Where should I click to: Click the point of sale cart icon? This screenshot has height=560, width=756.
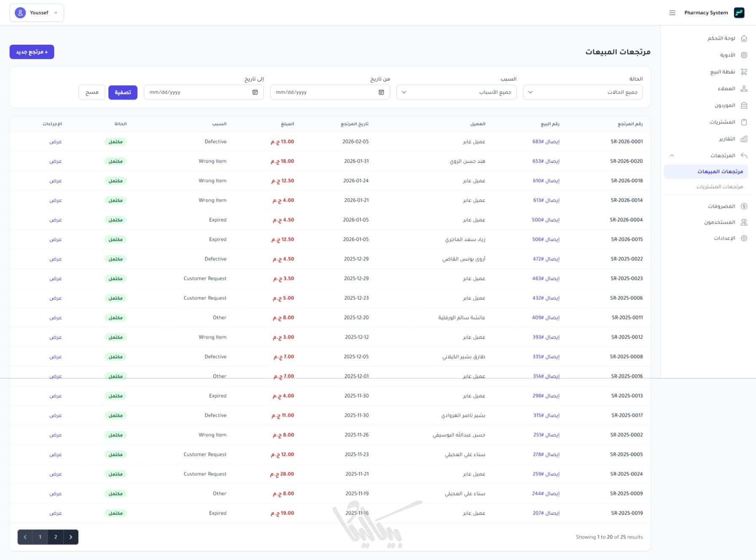(744, 72)
